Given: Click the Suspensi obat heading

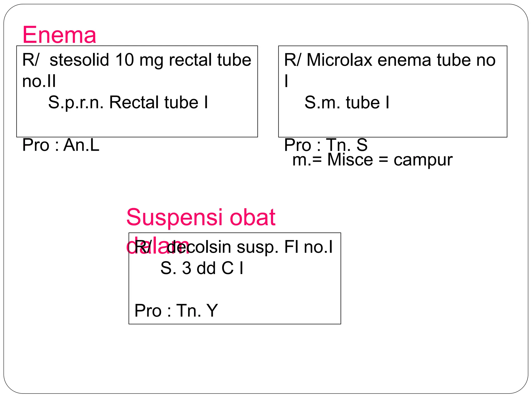Looking at the screenshot, I should 201,217.
